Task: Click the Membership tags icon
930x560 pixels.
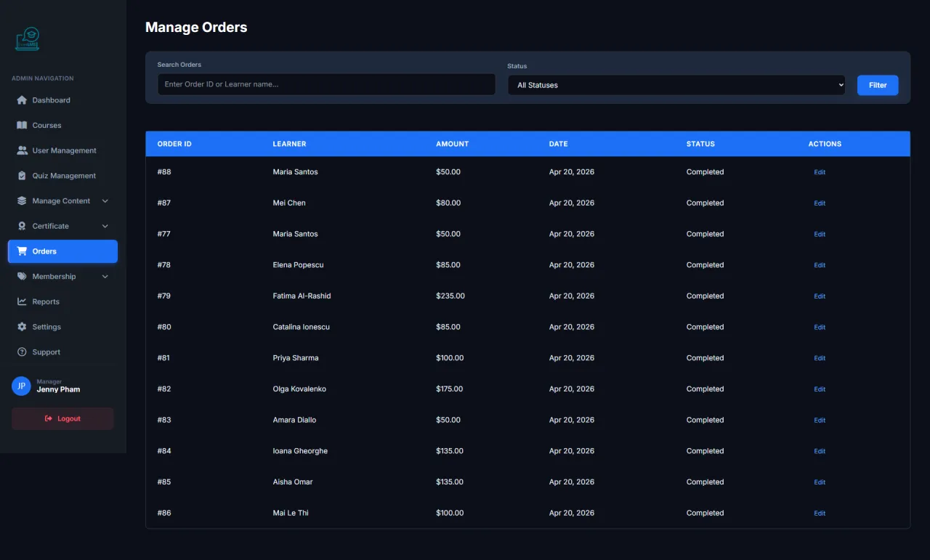Action: point(22,277)
